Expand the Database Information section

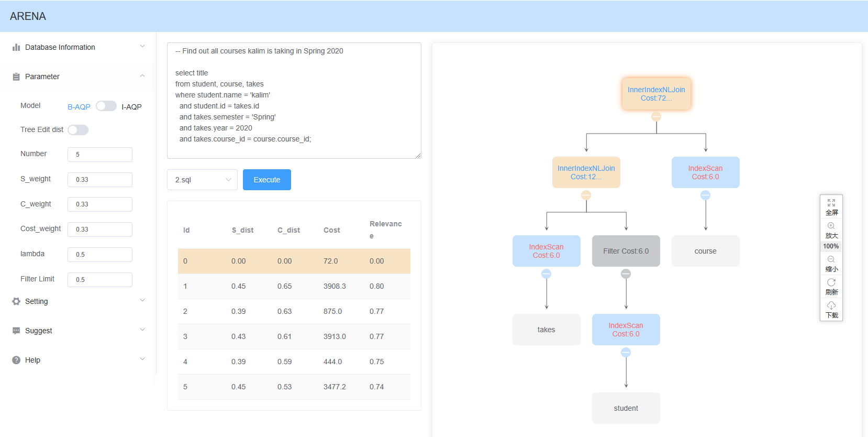[x=79, y=47]
